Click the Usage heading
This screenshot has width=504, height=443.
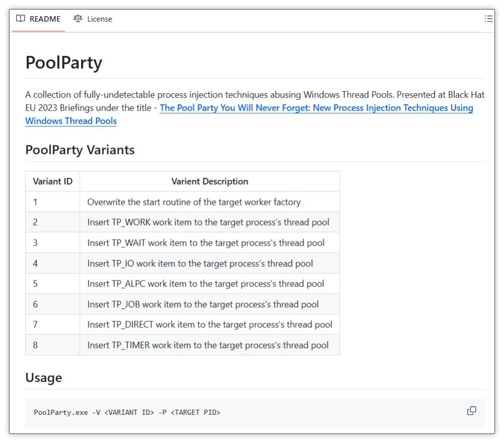44,378
